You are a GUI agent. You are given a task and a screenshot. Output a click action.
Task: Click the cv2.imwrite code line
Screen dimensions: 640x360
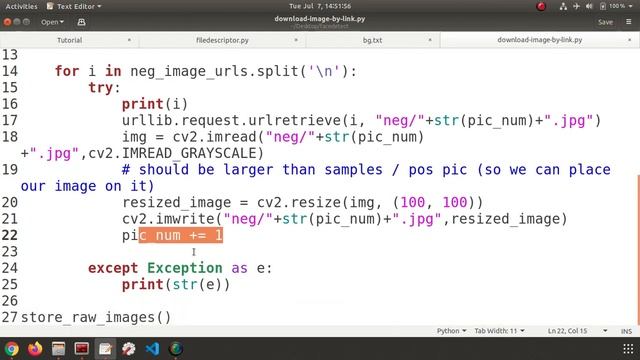(x=345, y=219)
